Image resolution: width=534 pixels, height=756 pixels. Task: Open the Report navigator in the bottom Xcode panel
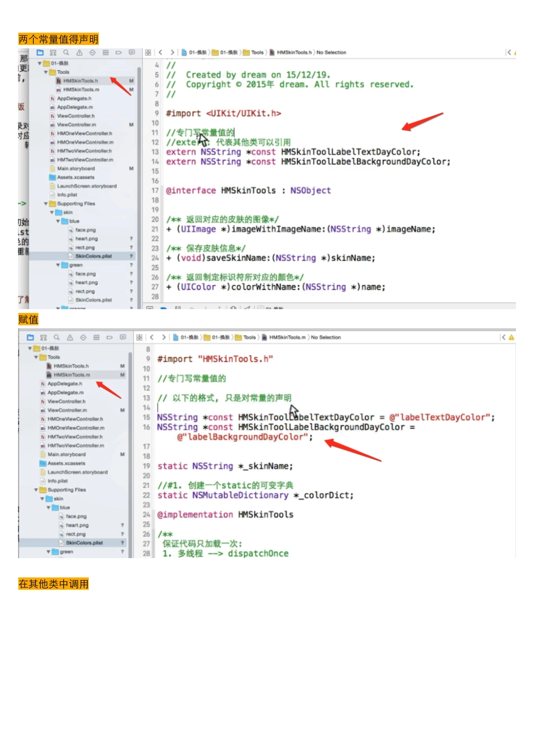[x=123, y=337]
